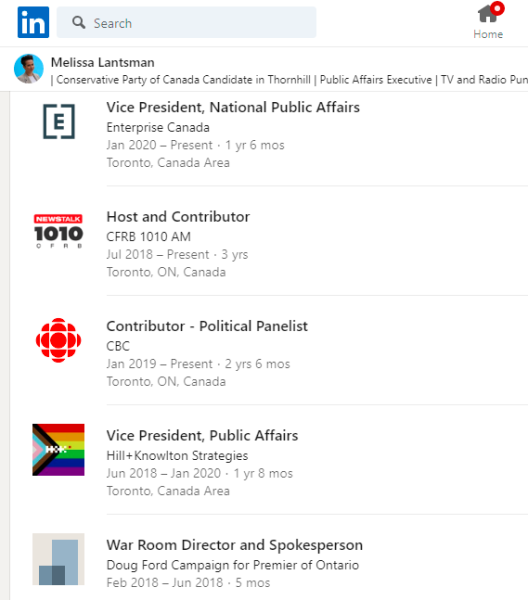Click the Enterprise Canada company name
Screen dimensions: 528x600
point(158,127)
